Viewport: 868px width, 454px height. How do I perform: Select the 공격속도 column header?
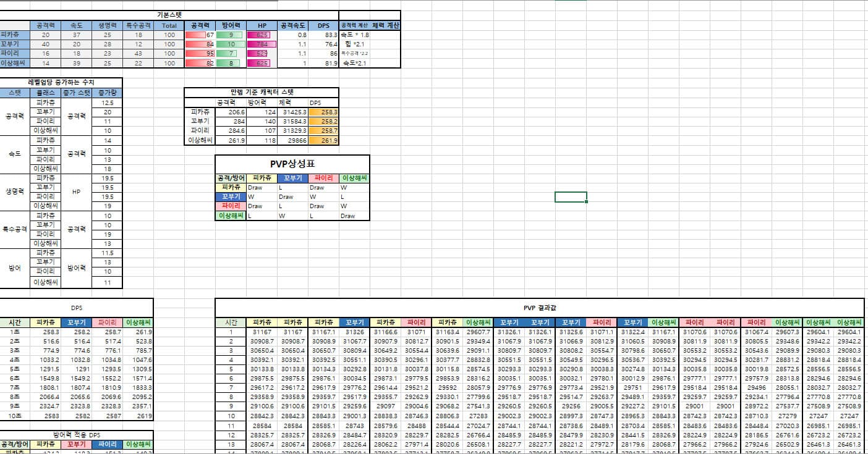(x=292, y=25)
